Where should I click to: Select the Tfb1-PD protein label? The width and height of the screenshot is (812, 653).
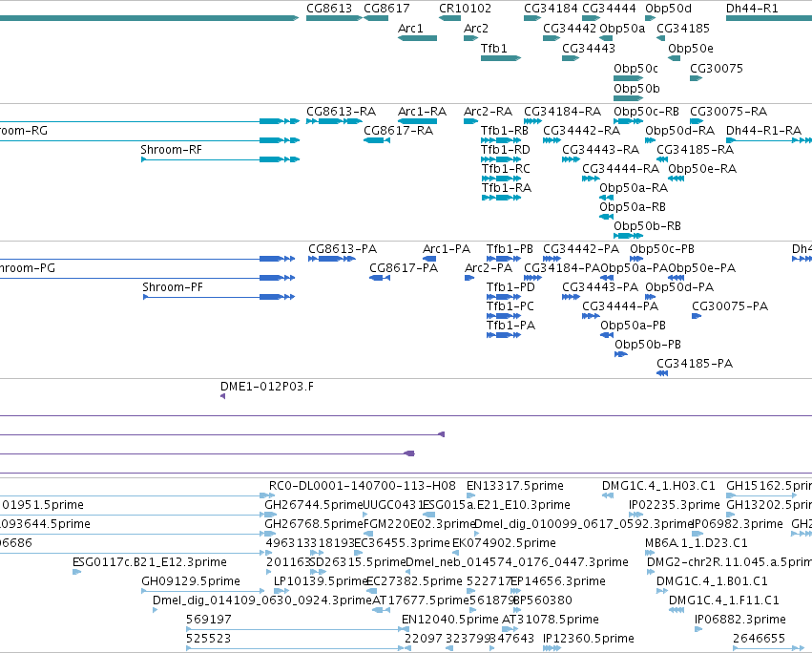pos(510,287)
